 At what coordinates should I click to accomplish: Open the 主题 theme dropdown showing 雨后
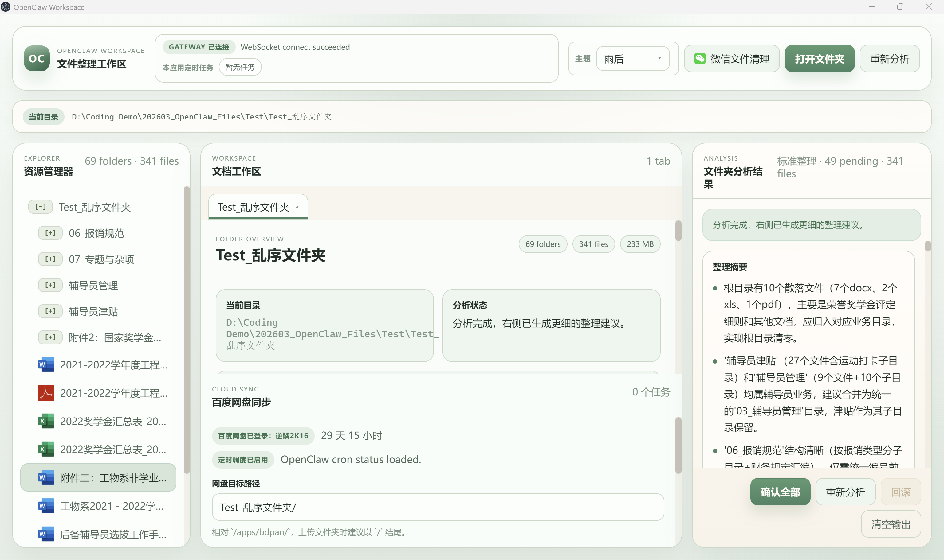coord(632,59)
